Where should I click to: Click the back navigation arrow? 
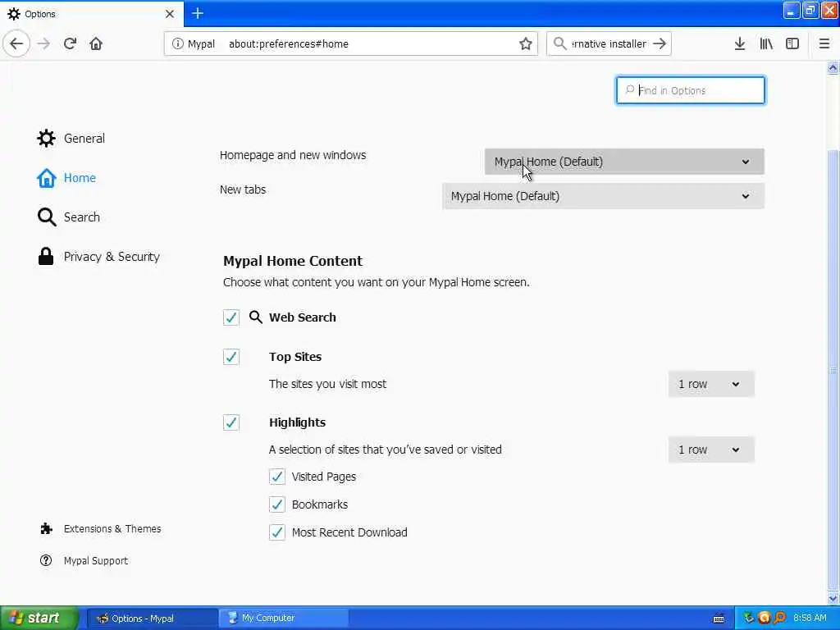[16, 43]
